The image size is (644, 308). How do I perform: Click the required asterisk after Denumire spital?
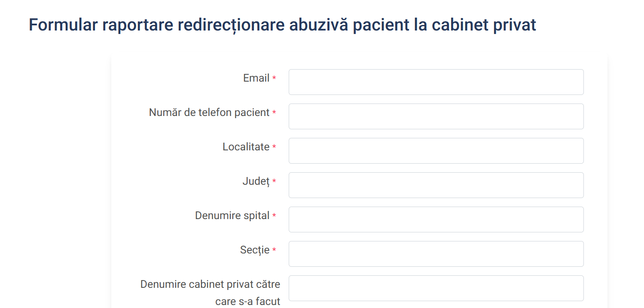tap(274, 216)
